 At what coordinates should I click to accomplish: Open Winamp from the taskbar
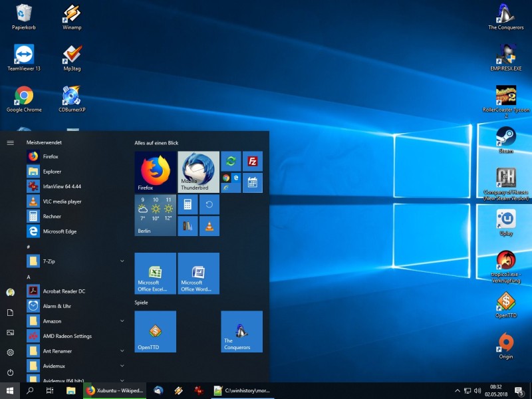tap(178, 390)
